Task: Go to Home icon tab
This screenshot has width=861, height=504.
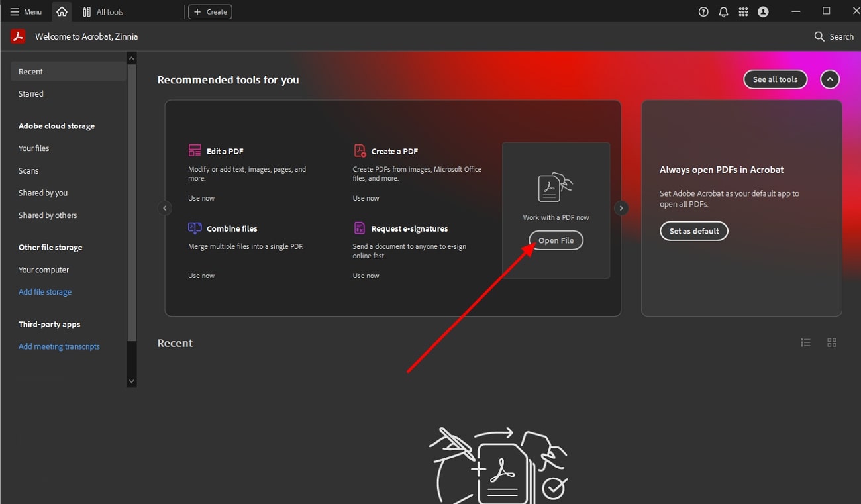Action: point(62,12)
